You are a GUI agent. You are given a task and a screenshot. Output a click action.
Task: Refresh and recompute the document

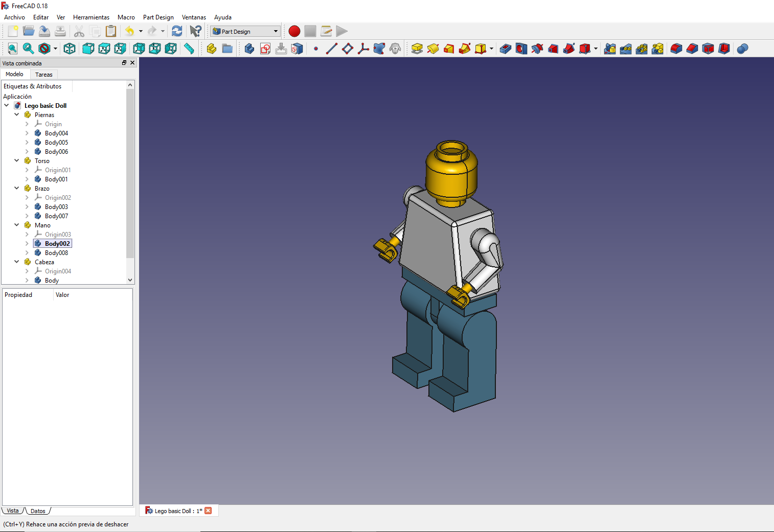point(177,31)
